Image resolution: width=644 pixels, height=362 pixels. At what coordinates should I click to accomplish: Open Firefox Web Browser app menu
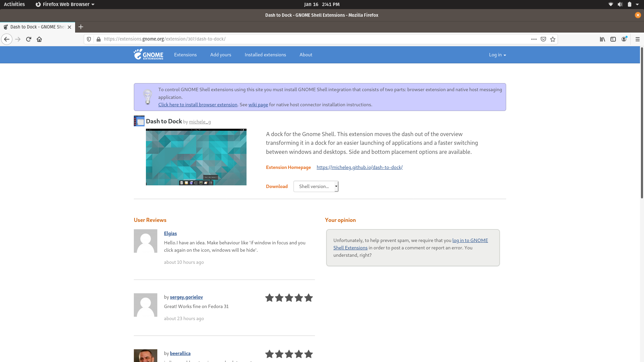(x=65, y=4)
